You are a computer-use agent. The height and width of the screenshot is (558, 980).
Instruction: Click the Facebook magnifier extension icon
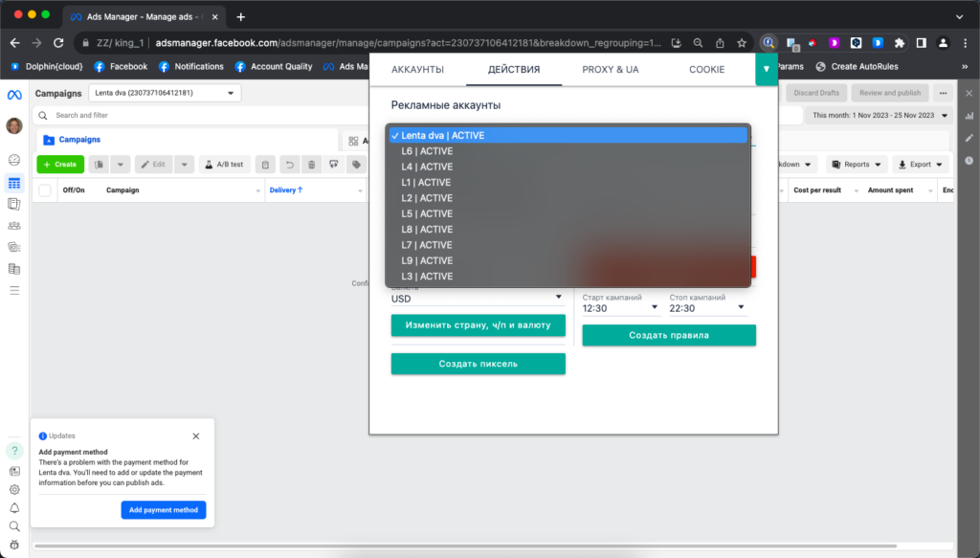click(x=768, y=43)
